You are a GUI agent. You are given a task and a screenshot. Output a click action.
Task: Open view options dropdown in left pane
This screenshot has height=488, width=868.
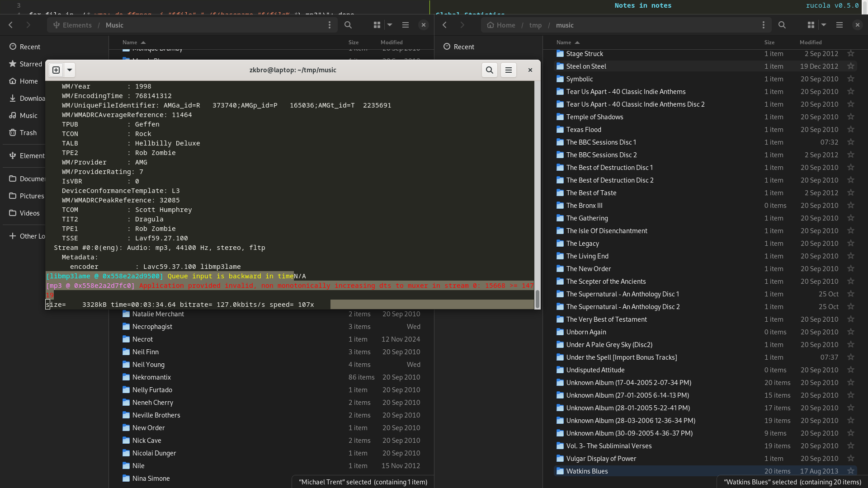[390, 25]
